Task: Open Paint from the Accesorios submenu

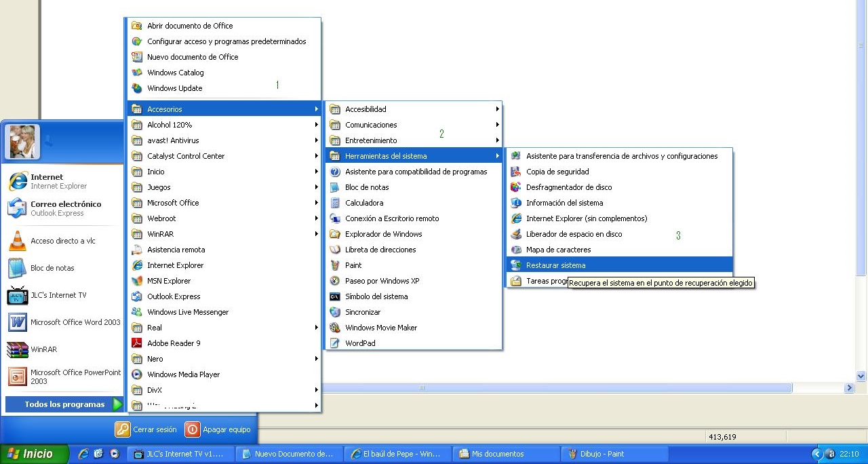Action: click(353, 265)
